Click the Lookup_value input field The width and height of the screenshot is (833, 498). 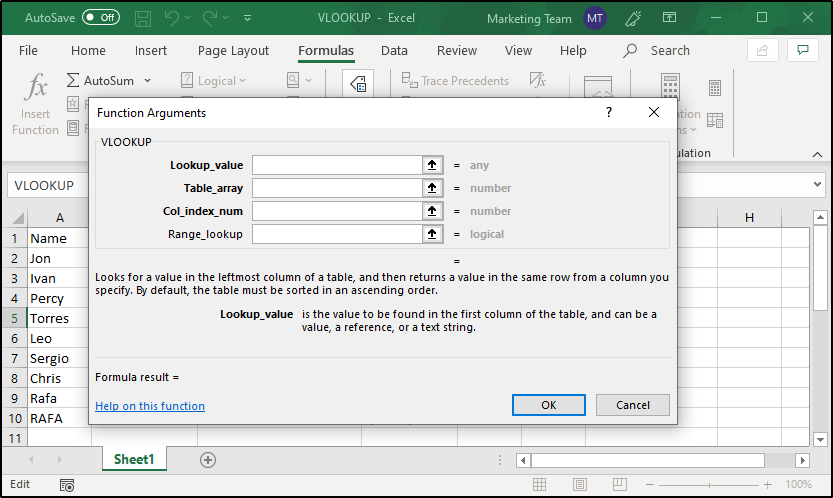pos(337,165)
